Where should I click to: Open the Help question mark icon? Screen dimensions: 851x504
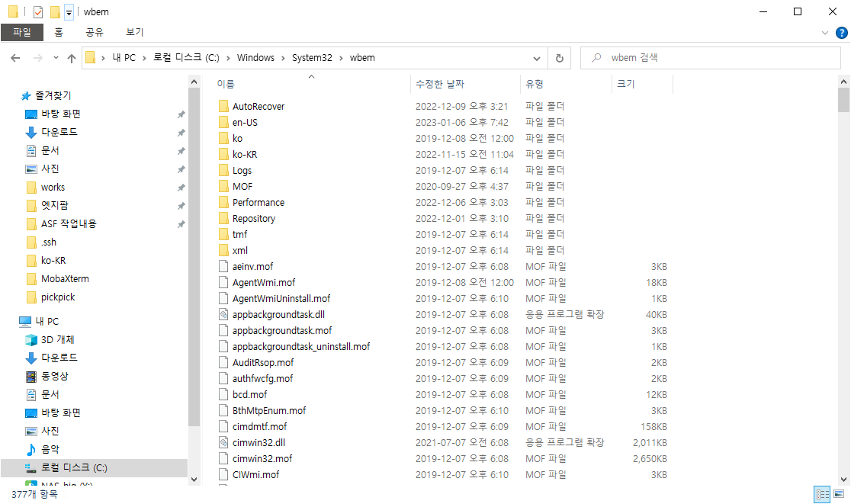coord(841,33)
